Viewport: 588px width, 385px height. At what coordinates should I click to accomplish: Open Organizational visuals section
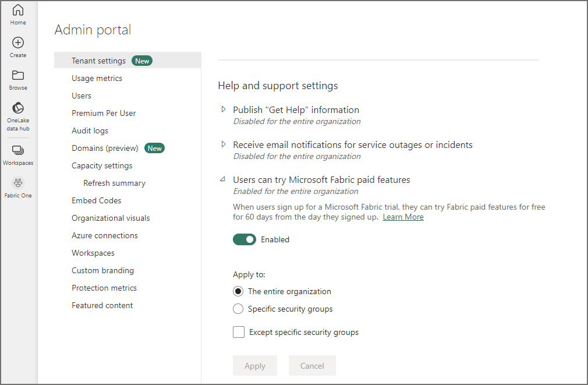111,218
